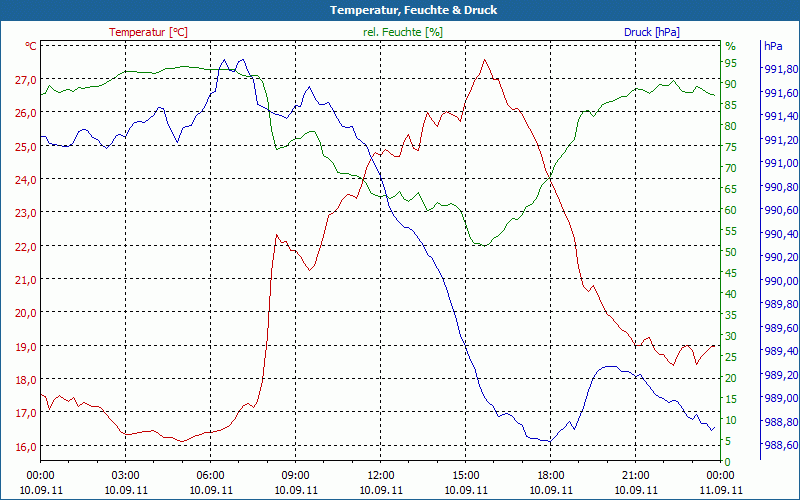Click the 991,60 pressure axis value
This screenshot has width=800, height=500.
pyautogui.click(x=782, y=93)
